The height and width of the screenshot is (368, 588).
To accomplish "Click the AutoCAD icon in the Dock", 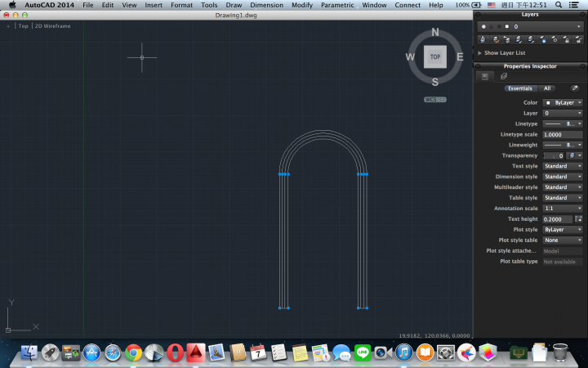I will (x=196, y=352).
